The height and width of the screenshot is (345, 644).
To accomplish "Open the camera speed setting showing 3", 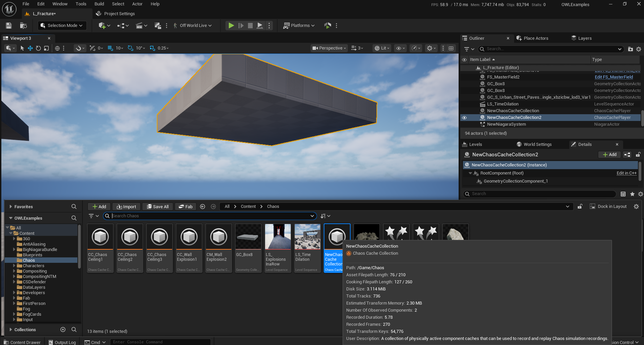I will pos(357,48).
